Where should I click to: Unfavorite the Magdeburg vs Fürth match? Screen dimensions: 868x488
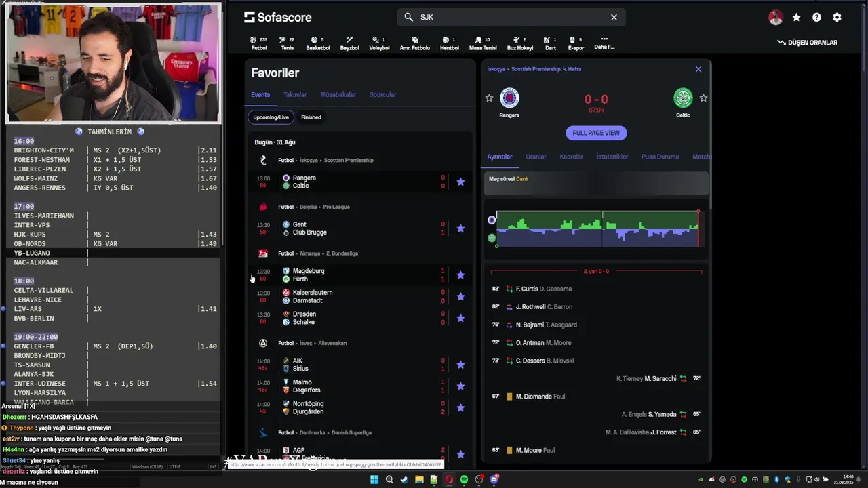pyautogui.click(x=460, y=275)
